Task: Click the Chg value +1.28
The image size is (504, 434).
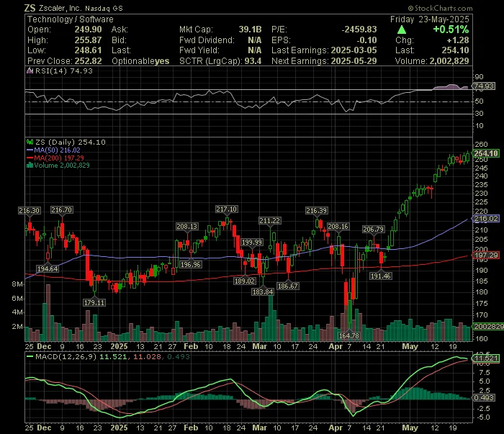Action: click(458, 40)
